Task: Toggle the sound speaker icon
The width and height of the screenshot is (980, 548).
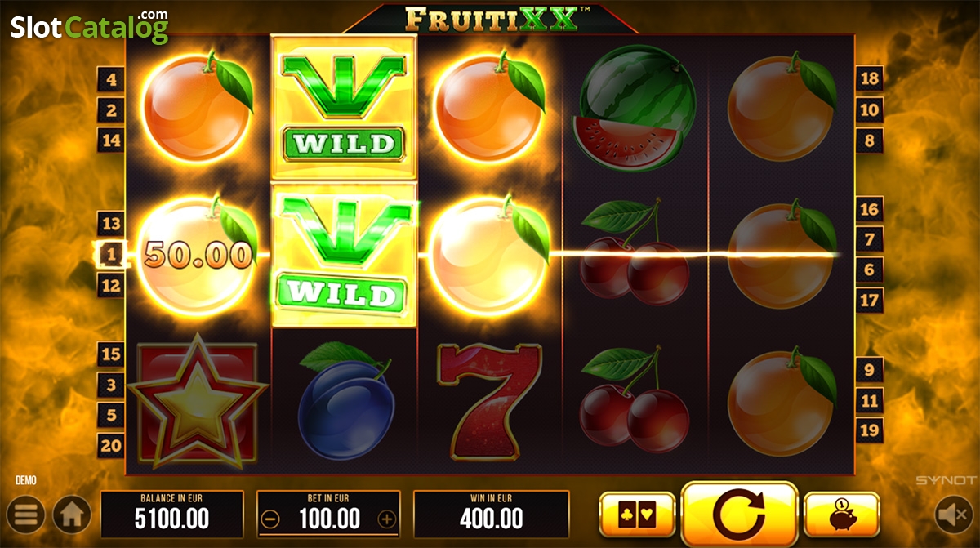Action: coord(951,515)
